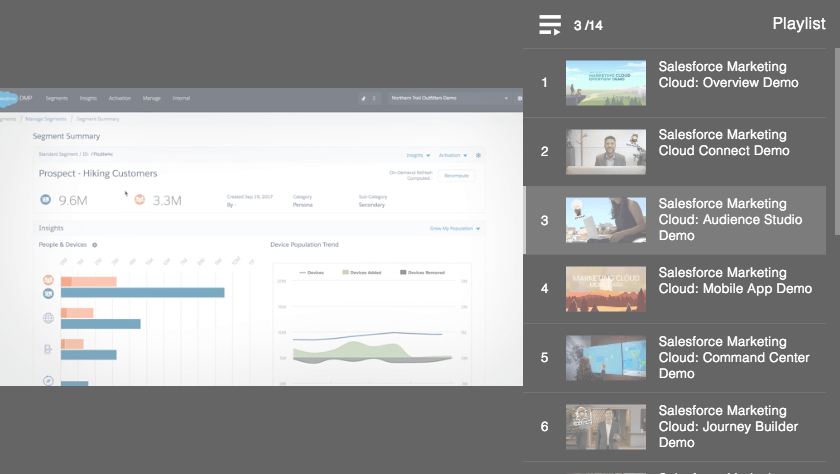The image size is (840, 474).
Task: Open the Insights menu in DMP navbar
Action: (88, 98)
